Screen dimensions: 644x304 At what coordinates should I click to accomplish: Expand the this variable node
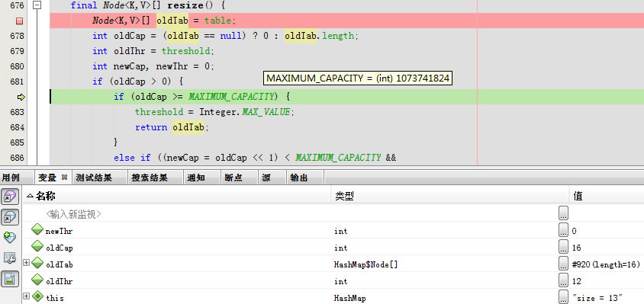point(26,296)
